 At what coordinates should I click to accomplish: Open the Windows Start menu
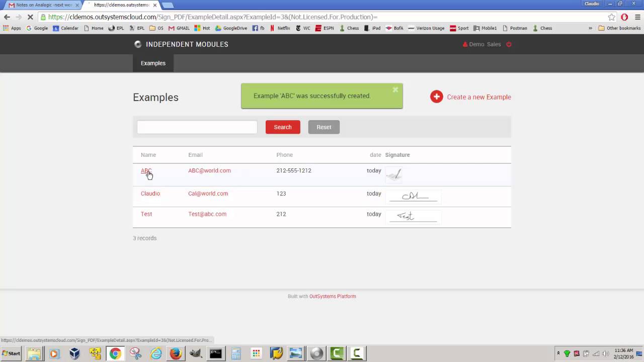[x=11, y=353]
